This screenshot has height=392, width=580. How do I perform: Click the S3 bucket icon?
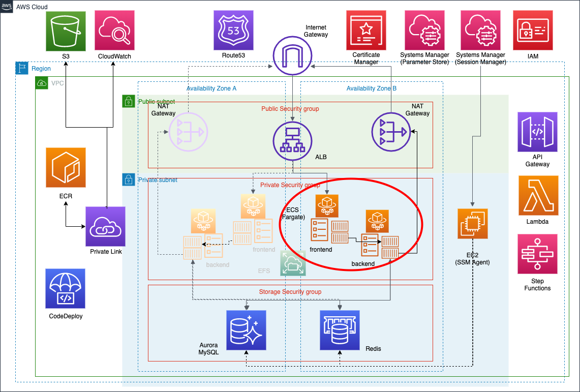point(66,31)
